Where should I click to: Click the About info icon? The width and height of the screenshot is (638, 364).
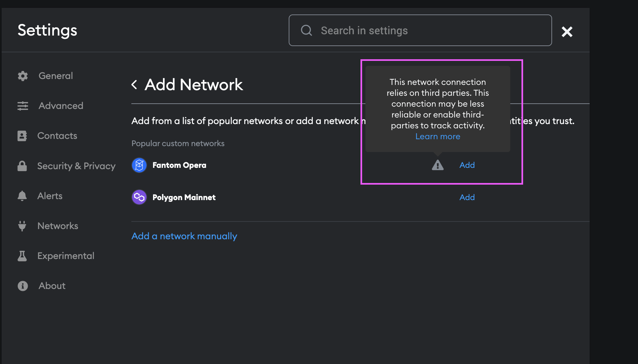pos(23,286)
